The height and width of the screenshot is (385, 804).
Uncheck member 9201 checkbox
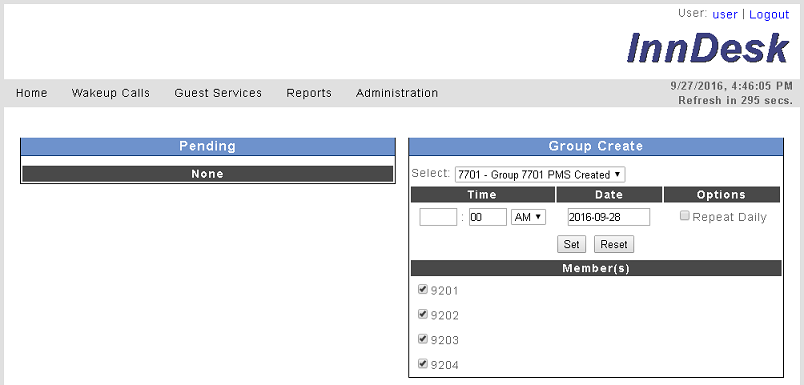click(x=423, y=290)
